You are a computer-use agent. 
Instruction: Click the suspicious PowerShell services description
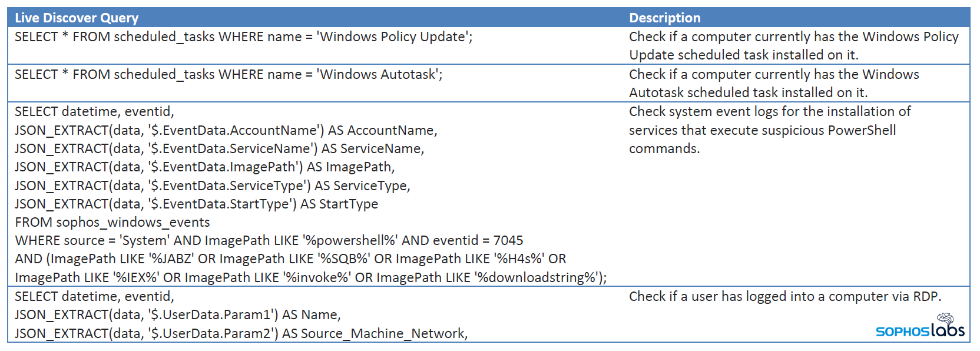click(x=769, y=130)
